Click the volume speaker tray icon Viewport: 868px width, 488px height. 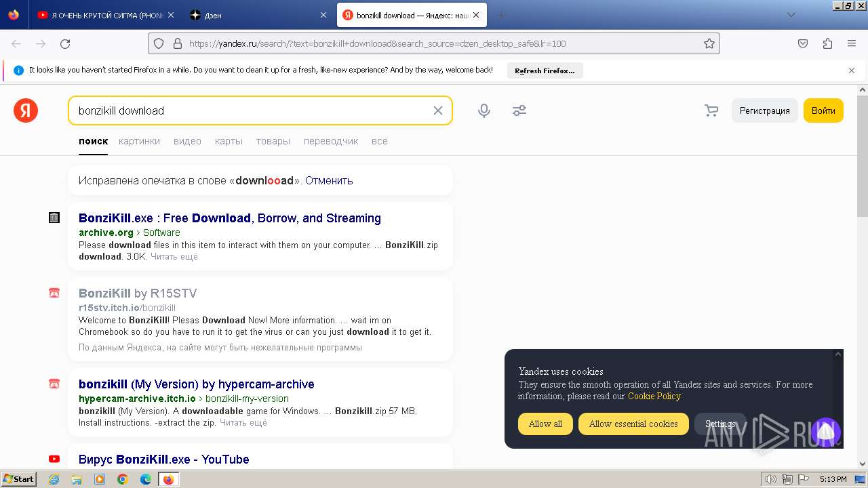[x=771, y=479]
